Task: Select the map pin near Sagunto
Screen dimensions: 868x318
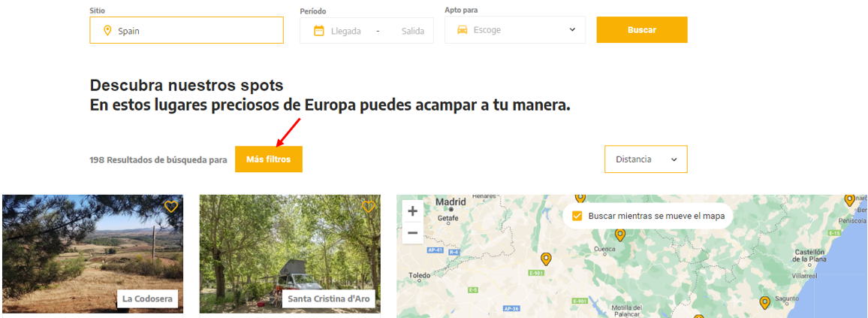Action: pos(764,302)
